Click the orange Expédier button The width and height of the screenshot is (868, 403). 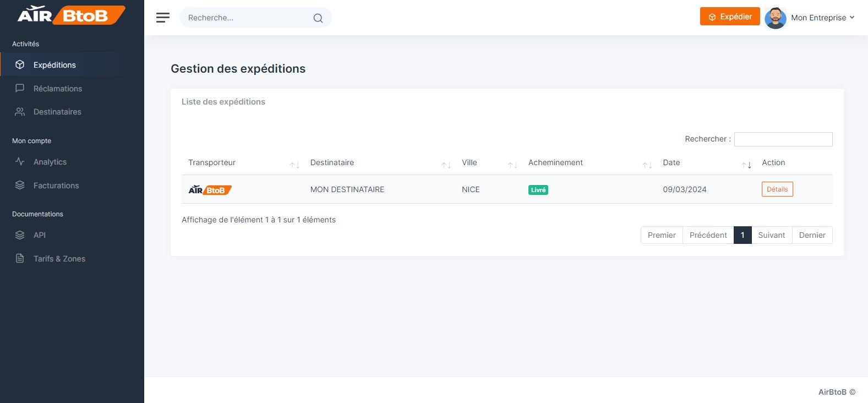click(x=730, y=17)
